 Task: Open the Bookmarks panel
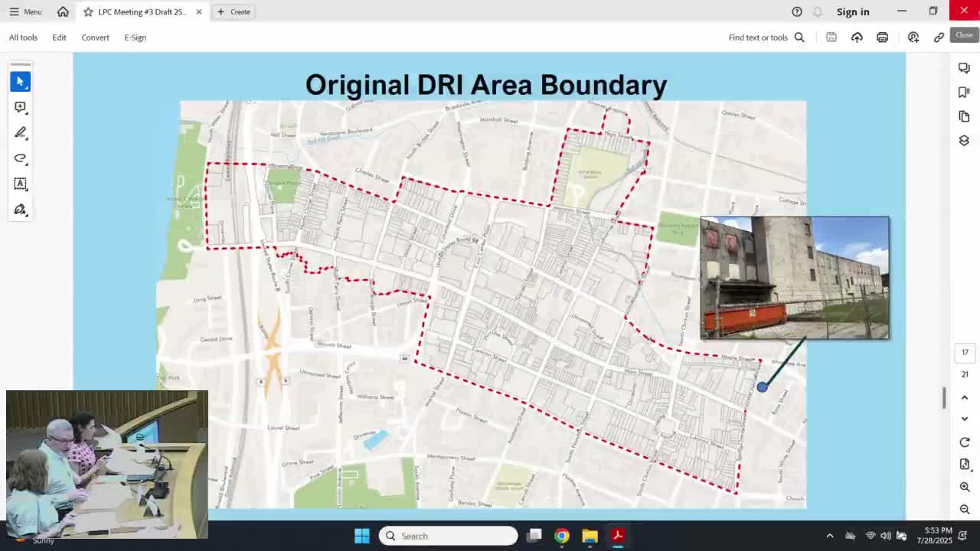(x=964, y=92)
